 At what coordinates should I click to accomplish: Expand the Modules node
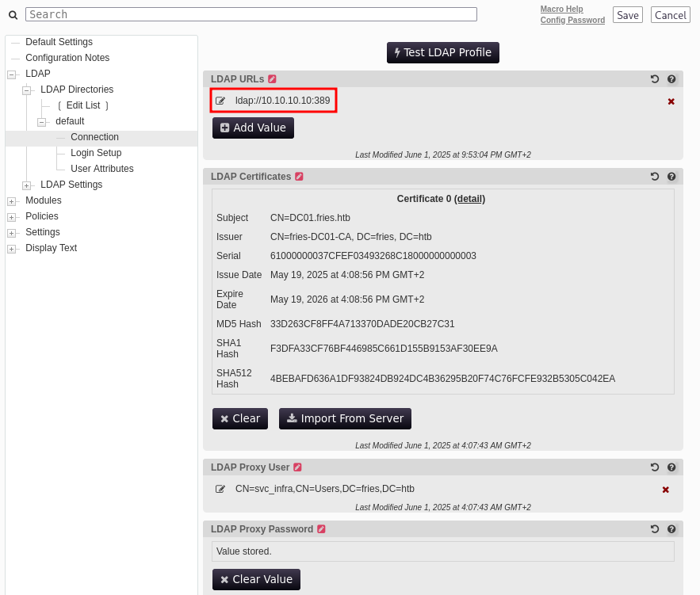(12, 201)
